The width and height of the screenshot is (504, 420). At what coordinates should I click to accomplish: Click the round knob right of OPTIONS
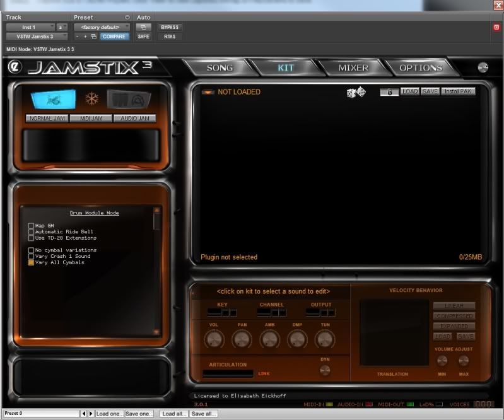coord(483,67)
